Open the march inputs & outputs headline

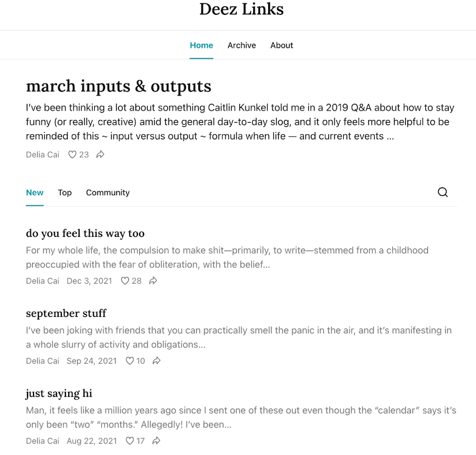118,86
